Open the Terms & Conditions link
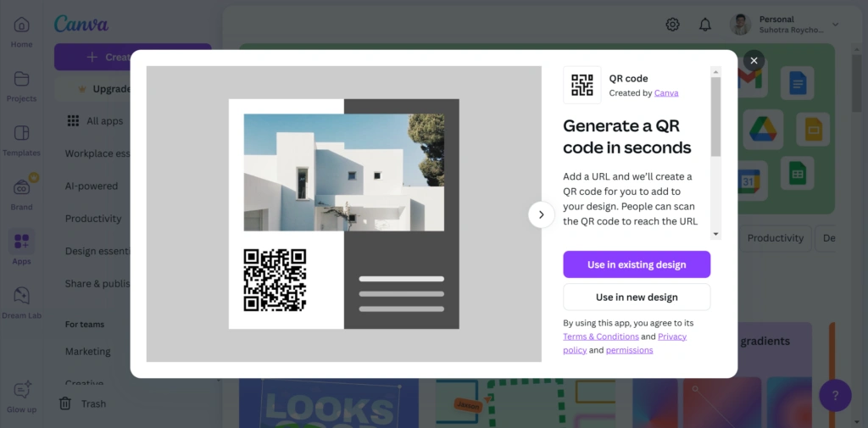Screen dimensions: 868x428 click(601, 336)
